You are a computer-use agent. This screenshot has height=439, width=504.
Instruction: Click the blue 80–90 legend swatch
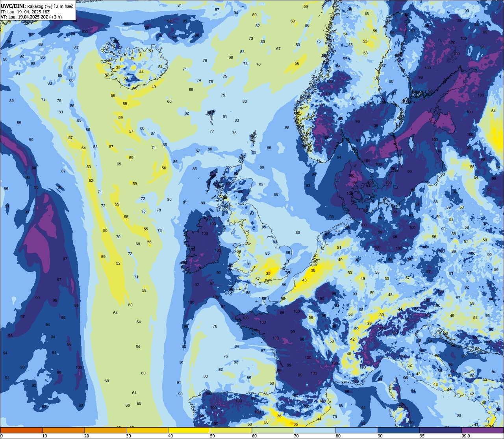point(357,430)
